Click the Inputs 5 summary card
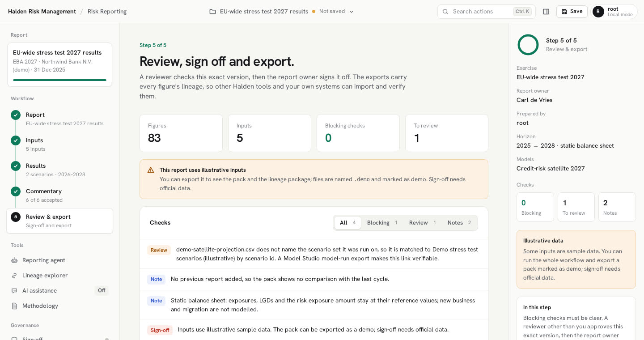The height and width of the screenshot is (340, 644). click(270, 133)
